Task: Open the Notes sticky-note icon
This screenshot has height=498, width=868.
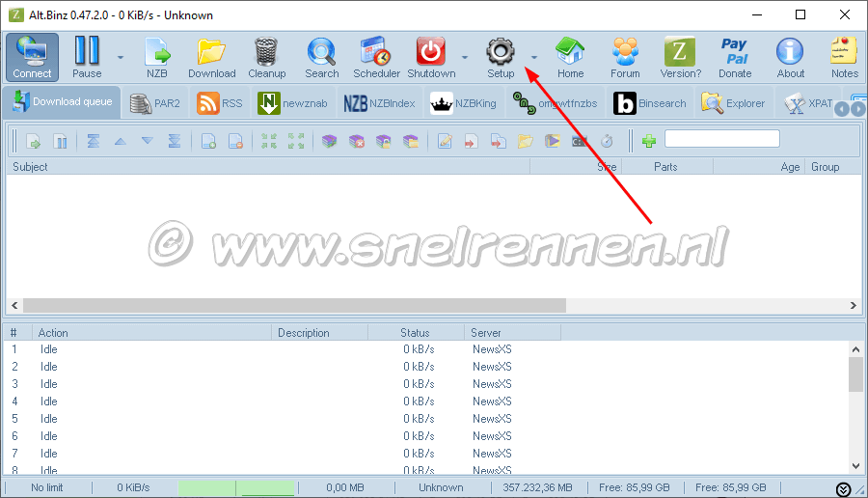Action: pos(844,57)
